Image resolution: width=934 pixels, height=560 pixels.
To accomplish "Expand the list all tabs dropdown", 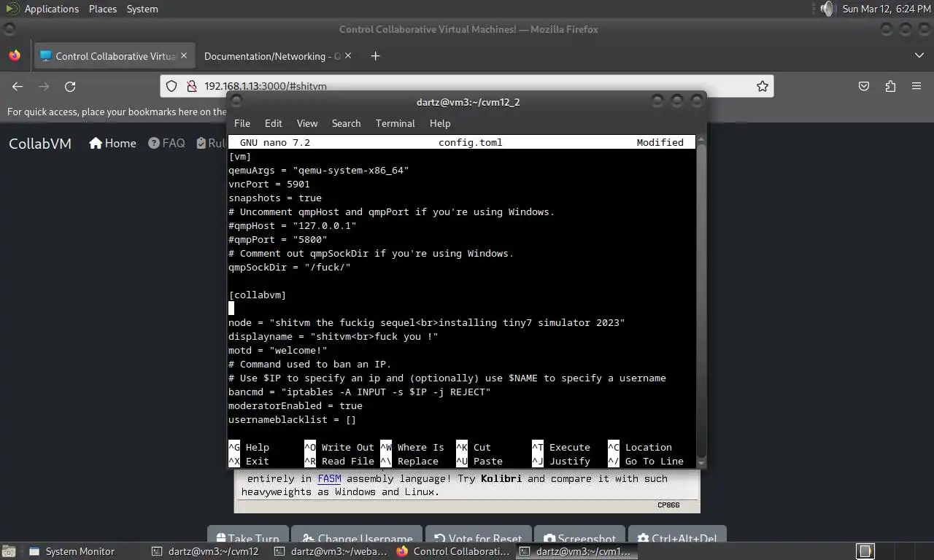I will point(919,56).
